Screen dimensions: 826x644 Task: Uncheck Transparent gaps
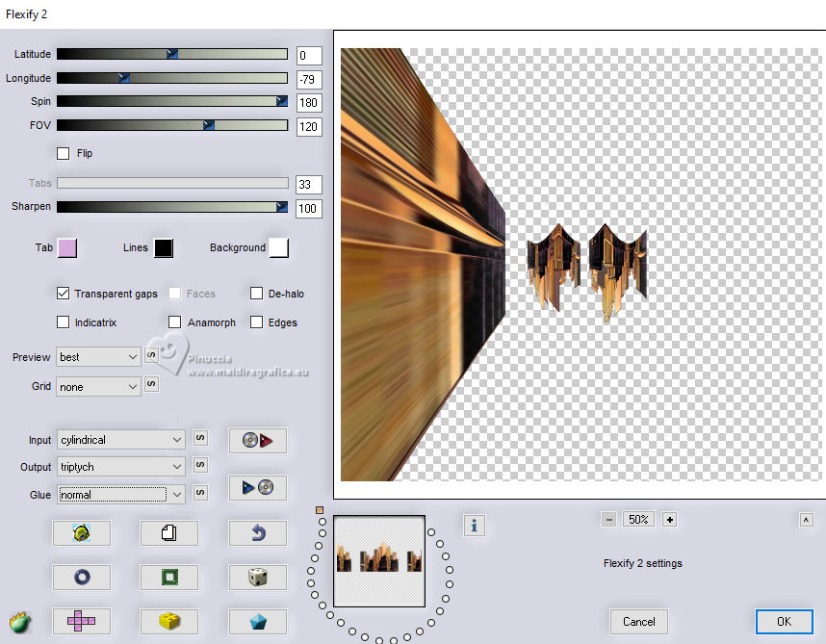coord(63,294)
